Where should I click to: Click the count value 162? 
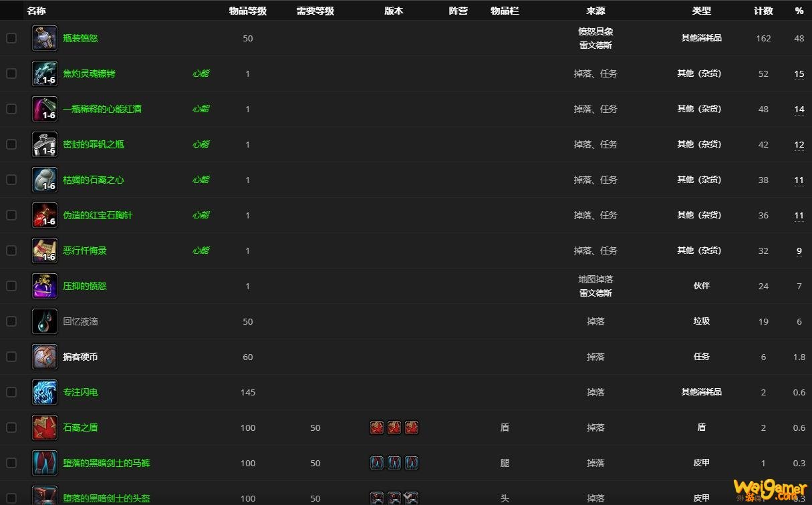[x=763, y=39]
